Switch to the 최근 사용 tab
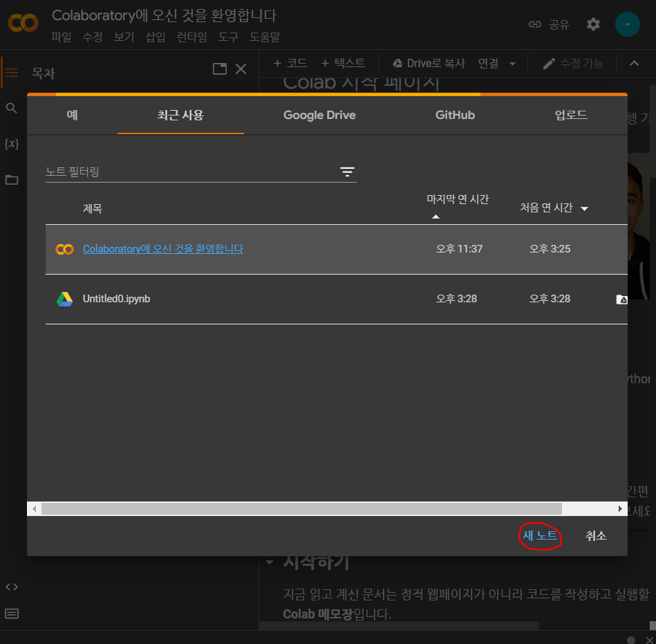 [180, 115]
